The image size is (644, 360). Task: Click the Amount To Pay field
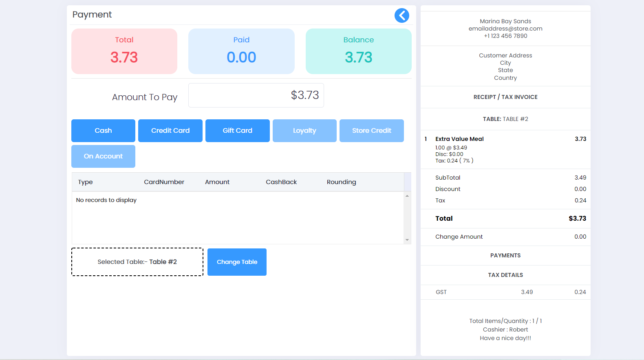(x=256, y=95)
